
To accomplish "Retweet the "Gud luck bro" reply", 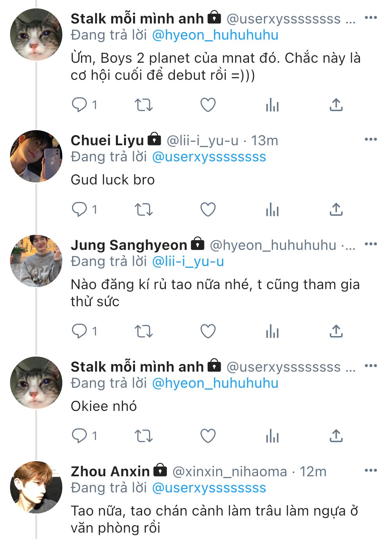I will tap(143, 210).
